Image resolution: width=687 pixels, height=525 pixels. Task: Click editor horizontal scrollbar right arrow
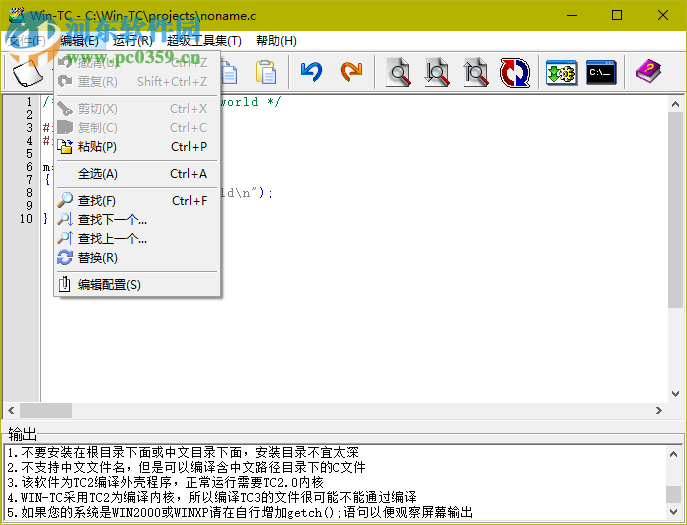659,411
